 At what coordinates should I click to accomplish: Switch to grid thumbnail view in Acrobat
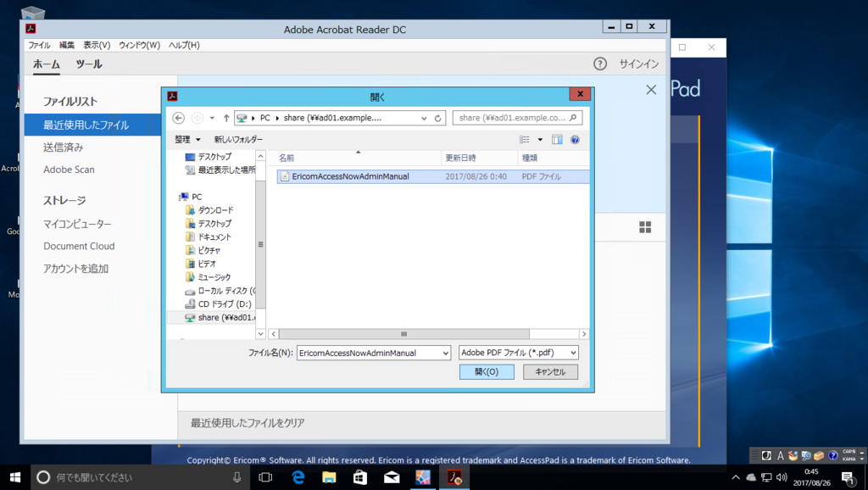click(x=645, y=227)
